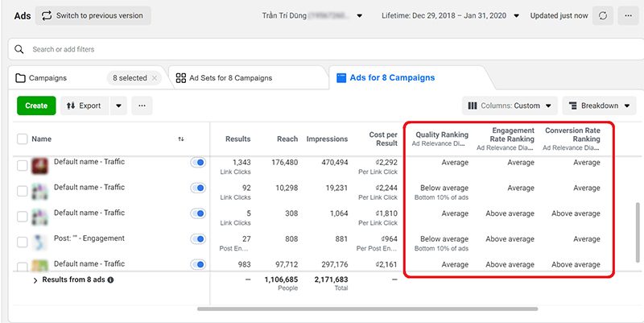The width and height of the screenshot is (644, 323).
Task: Click the 176,480 reach value
Action: pyautogui.click(x=285, y=163)
